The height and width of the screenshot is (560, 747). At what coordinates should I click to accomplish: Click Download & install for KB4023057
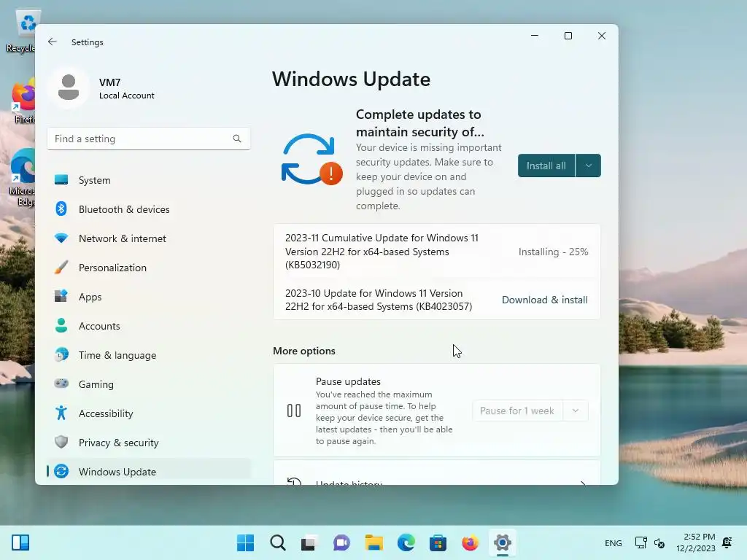[x=544, y=300]
